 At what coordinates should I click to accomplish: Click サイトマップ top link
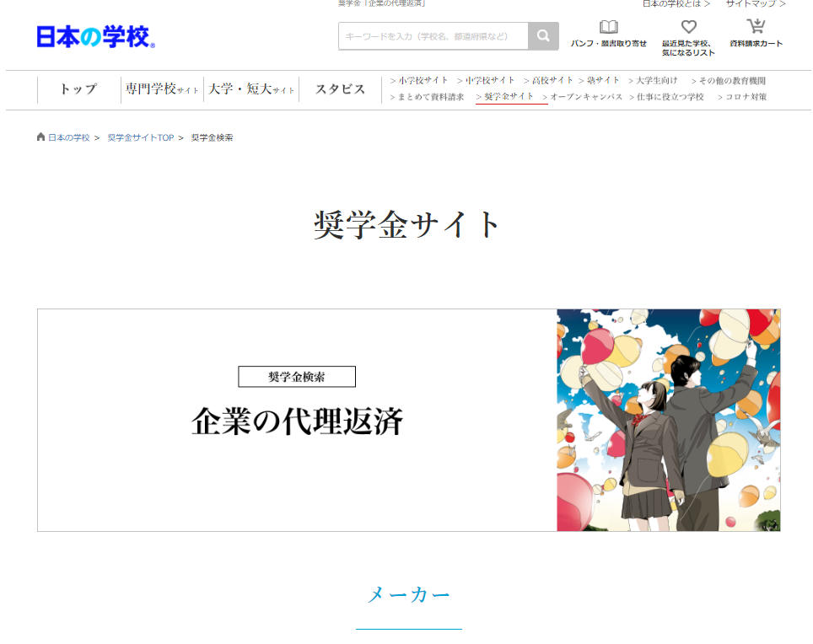point(756,3)
